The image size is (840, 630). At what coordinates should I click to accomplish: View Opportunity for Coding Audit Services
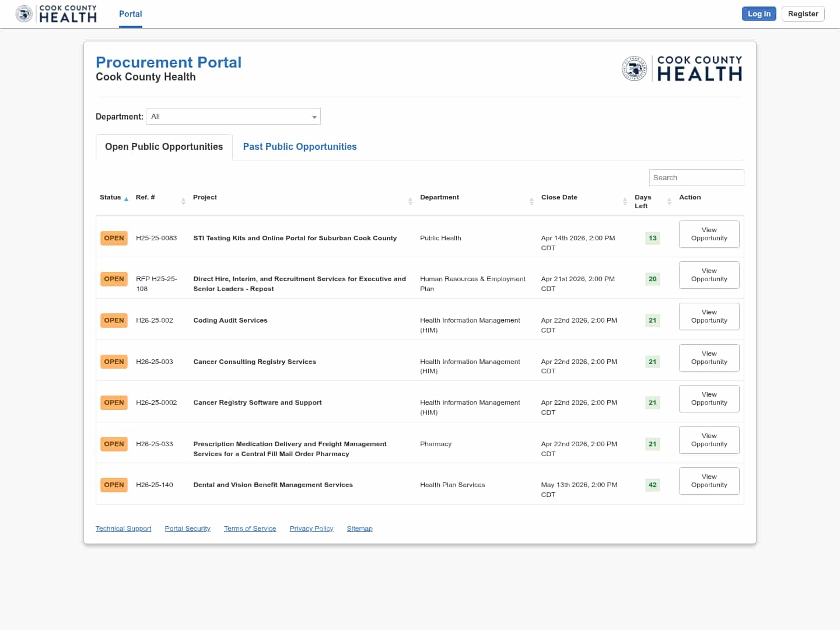(709, 316)
